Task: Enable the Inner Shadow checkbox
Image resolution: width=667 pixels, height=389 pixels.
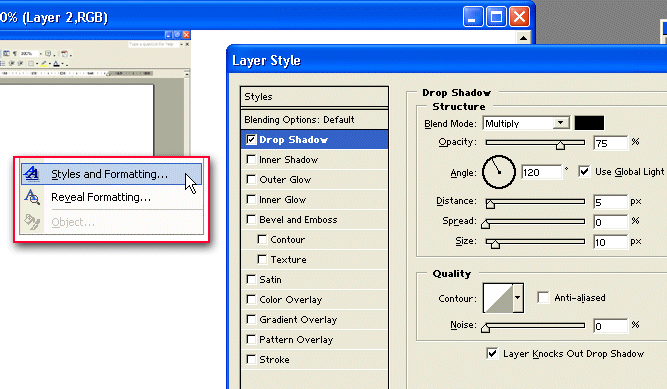Action: [251, 159]
